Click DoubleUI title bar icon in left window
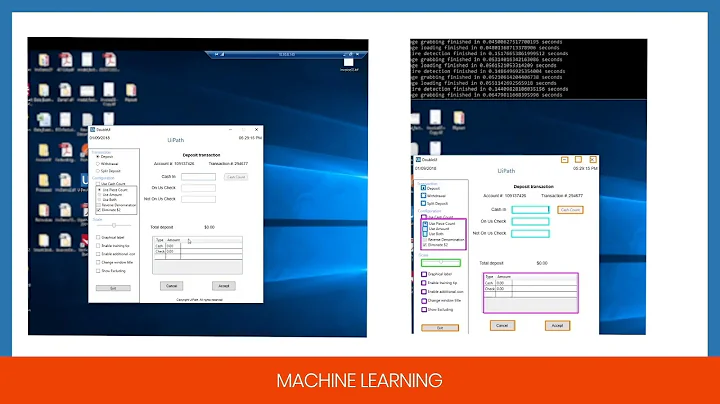720x404 pixels. click(93, 130)
